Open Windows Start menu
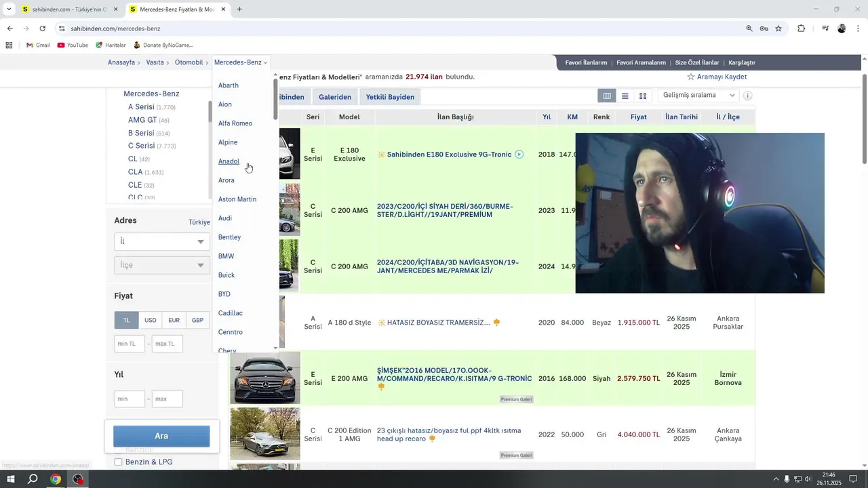868x488 pixels. click(10, 479)
